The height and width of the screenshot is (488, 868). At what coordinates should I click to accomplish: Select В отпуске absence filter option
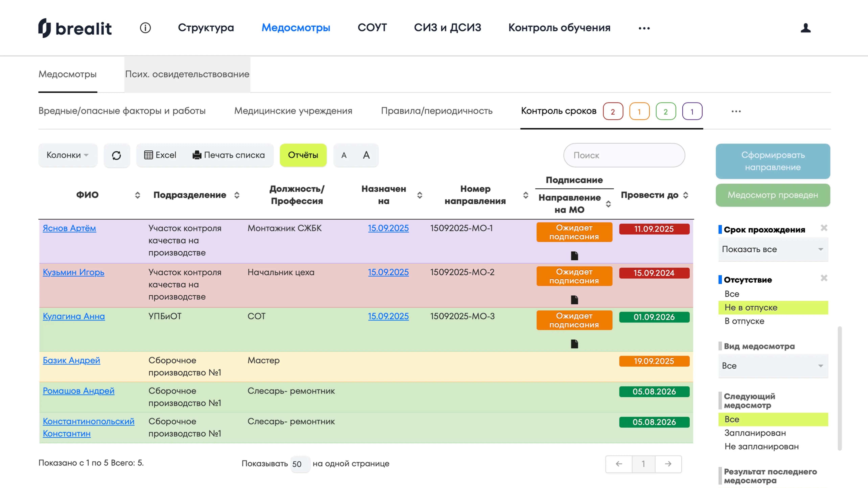(744, 321)
